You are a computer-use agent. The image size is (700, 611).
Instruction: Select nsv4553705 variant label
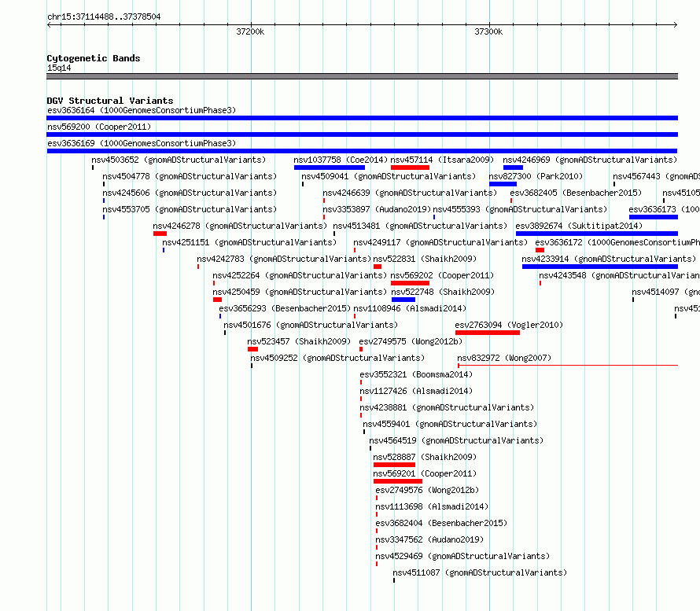pos(190,209)
